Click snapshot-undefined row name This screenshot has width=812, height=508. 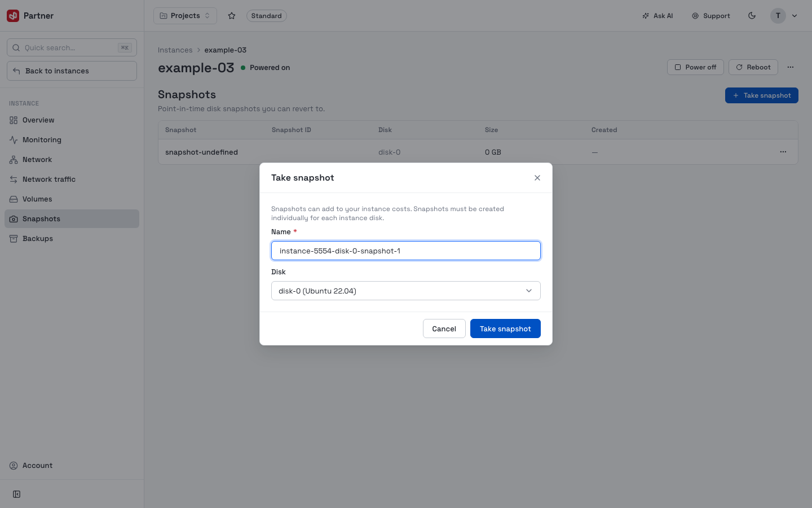201,152
